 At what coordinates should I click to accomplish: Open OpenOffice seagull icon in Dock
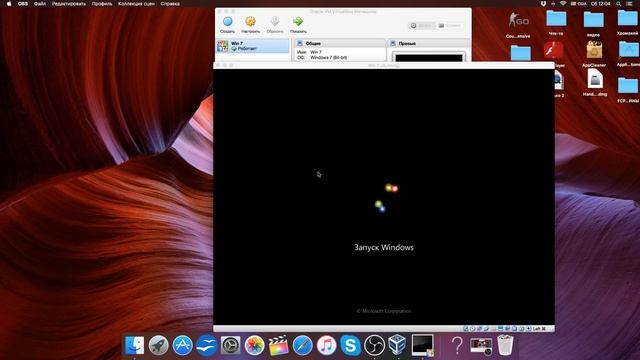point(207,345)
